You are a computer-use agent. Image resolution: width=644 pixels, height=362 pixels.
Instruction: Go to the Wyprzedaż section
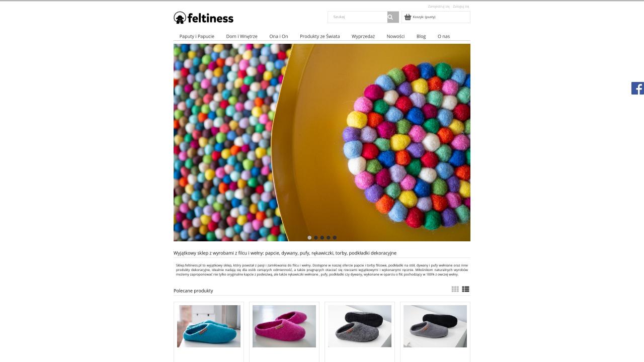363,36
